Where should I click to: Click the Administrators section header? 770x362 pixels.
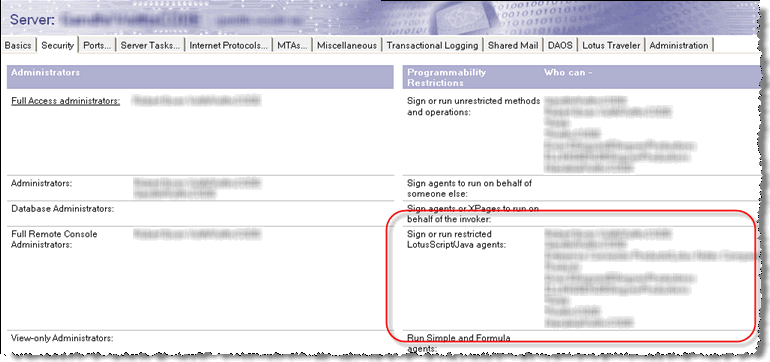45,72
